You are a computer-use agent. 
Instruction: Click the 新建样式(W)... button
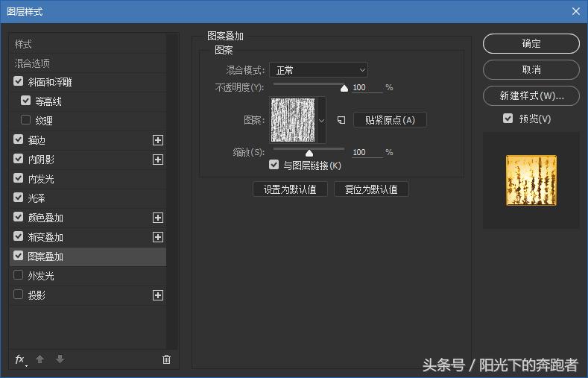[531, 96]
